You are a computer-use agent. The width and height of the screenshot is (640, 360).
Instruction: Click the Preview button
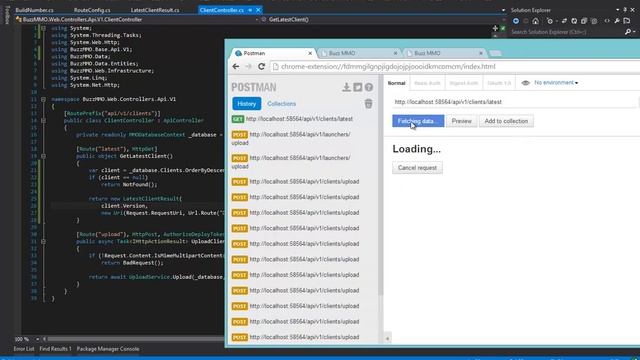[x=461, y=121]
